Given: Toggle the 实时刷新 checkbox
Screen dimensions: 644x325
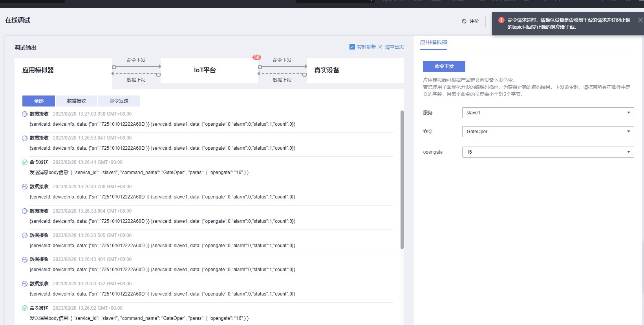Looking at the screenshot, I should [352, 47].
